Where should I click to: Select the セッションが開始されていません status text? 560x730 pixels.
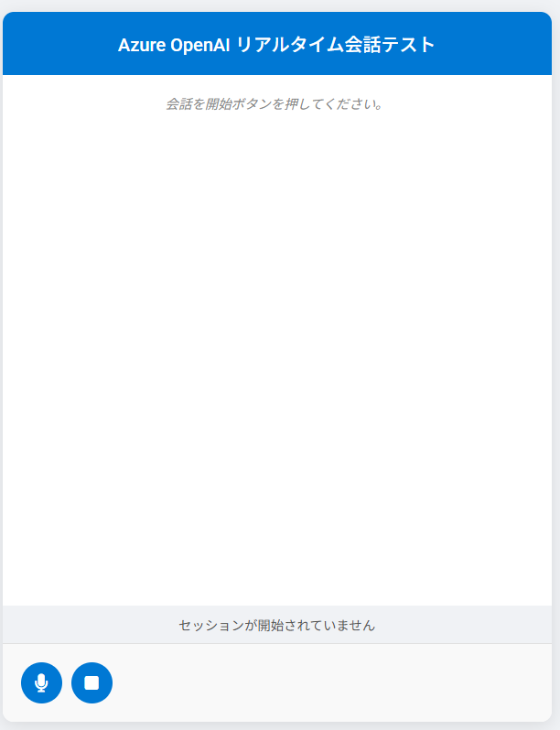click(x=277, y=625)
